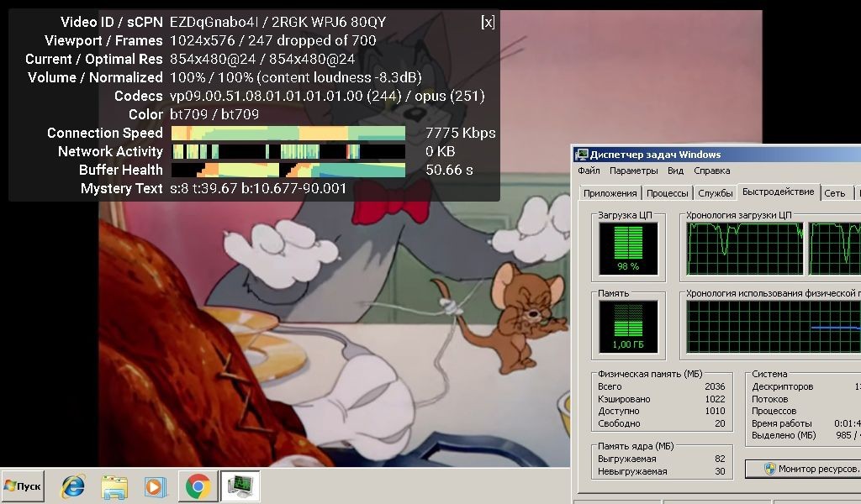This screenshot has height=504, width=861.
Task: Launch Internet Explorer from taskbar
Action: point(73,486)
